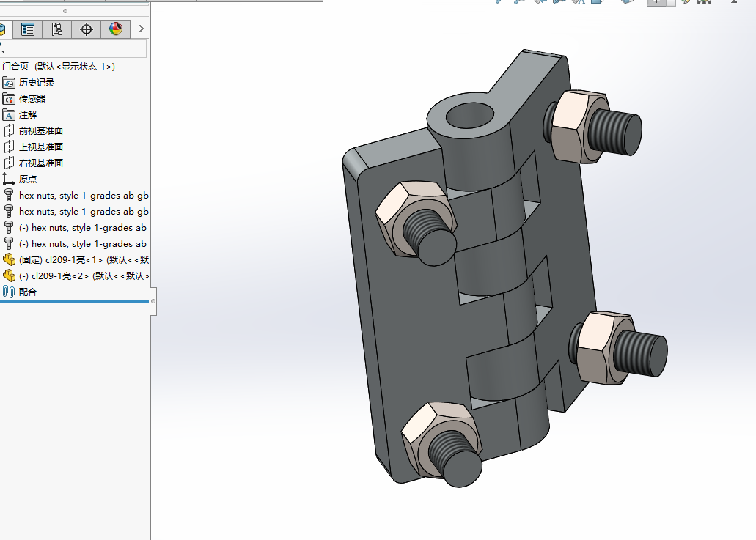This screenshot has height=540, width=756.
Task: Select the hinge pin hole at the top
Action: (x=470, y=116)
